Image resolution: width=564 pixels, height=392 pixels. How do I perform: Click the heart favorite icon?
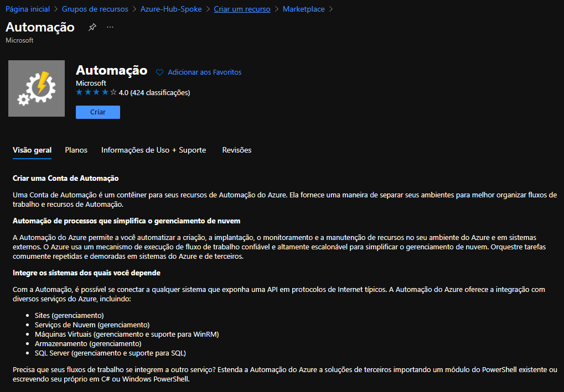click(x=160, y=72)
